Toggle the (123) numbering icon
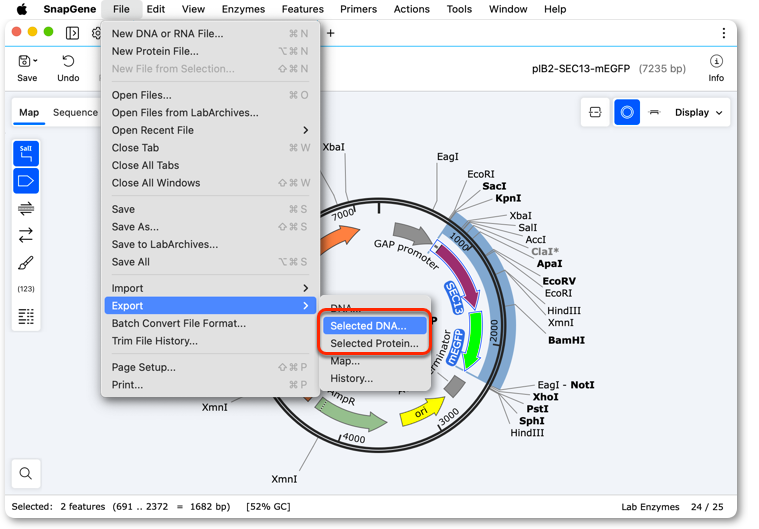759x529 pixels. point(26,289)
